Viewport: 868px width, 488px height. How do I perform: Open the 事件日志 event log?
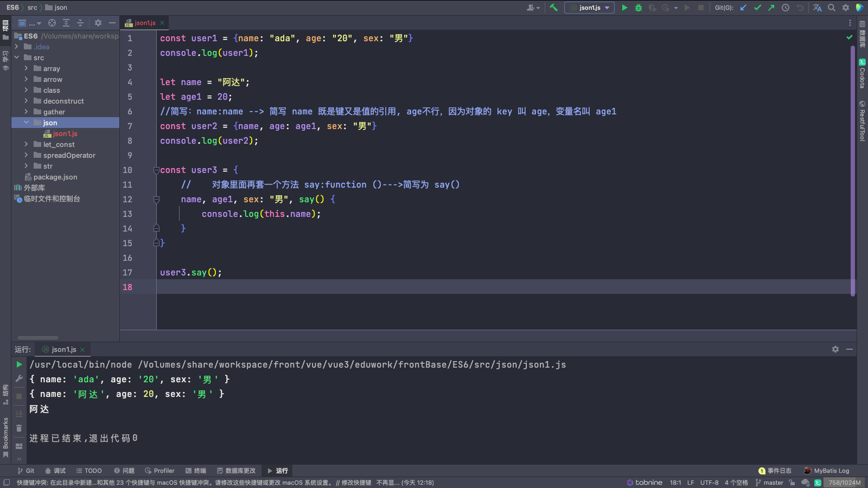(778, 471)
